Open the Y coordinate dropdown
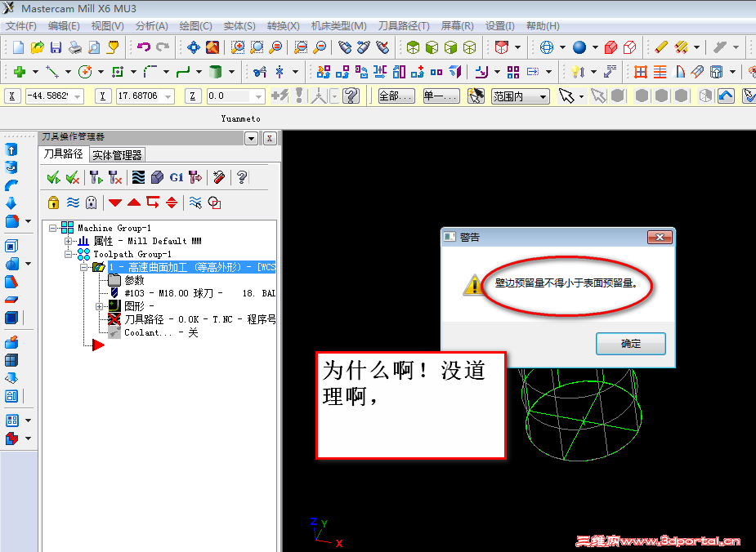Screen dimensions: 756x552 point(168,97)
